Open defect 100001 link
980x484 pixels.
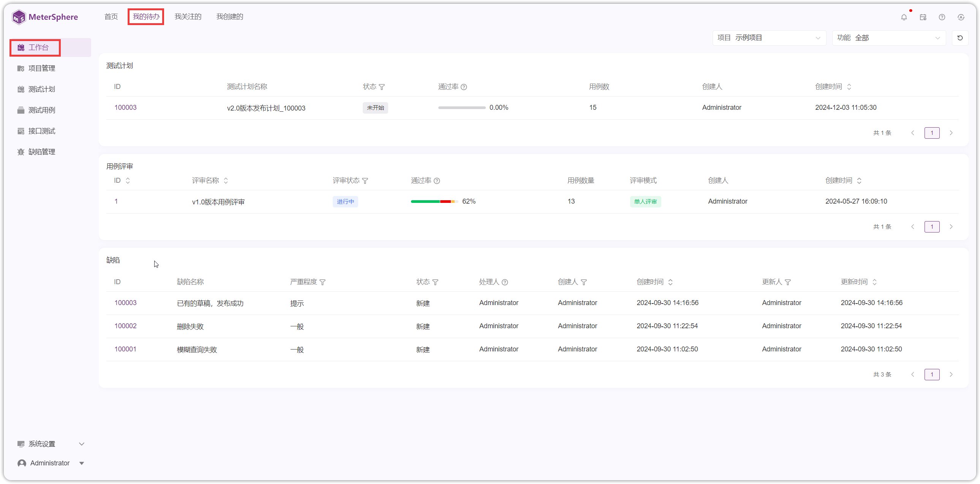click(x=126, y=349)
